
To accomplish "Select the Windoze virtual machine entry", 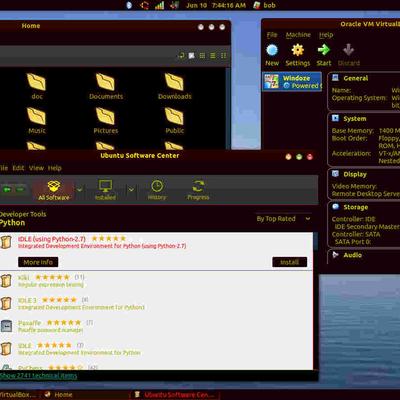I will click(x=292, y=82).
